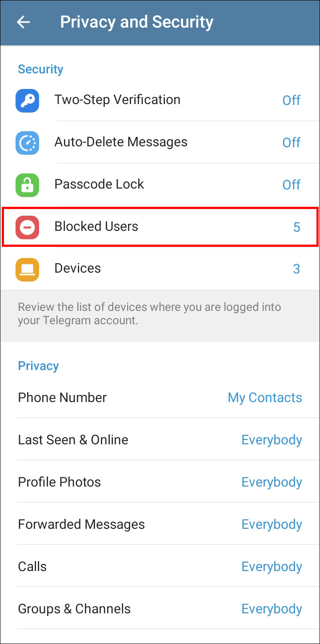The image size is (320, 644).
Task: Change Phone Number visibility from My Contacts
Action: coord(264,398)
